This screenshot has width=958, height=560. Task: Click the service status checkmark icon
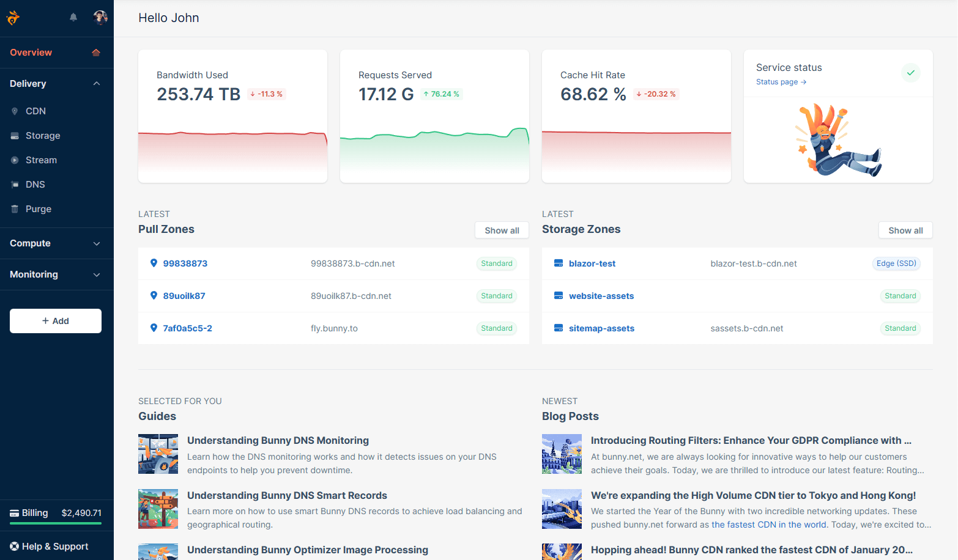[910, 73]
